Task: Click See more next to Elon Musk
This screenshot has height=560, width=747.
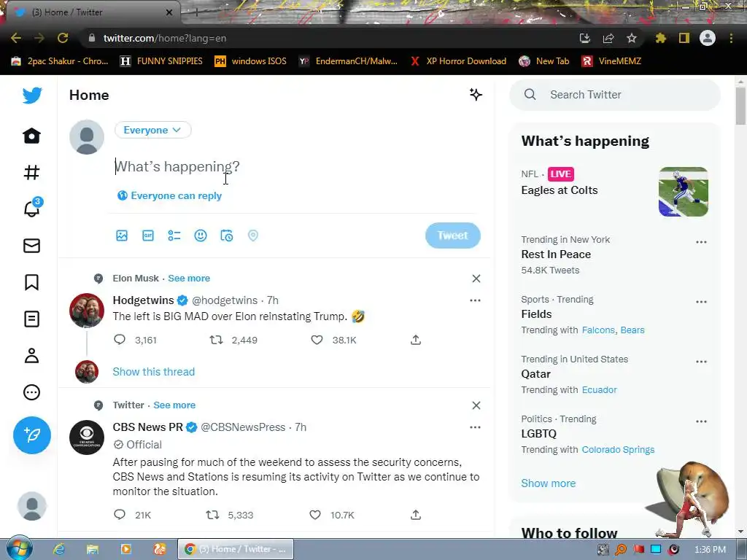Action: [x=189, y=278]
